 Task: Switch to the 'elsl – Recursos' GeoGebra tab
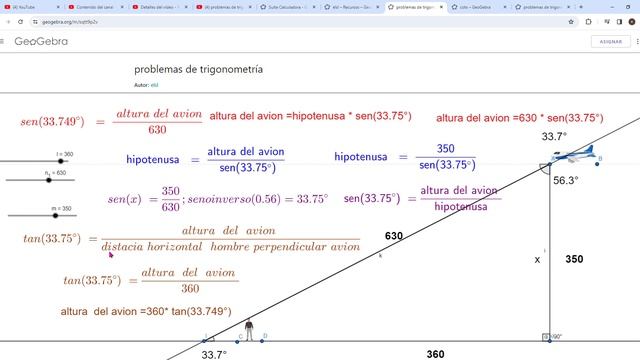click(x=350, y=7)
